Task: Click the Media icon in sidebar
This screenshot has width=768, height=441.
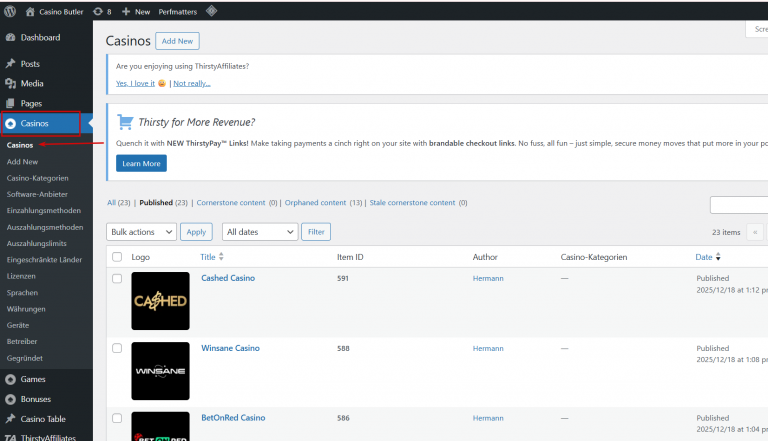Action: (10, 83)
